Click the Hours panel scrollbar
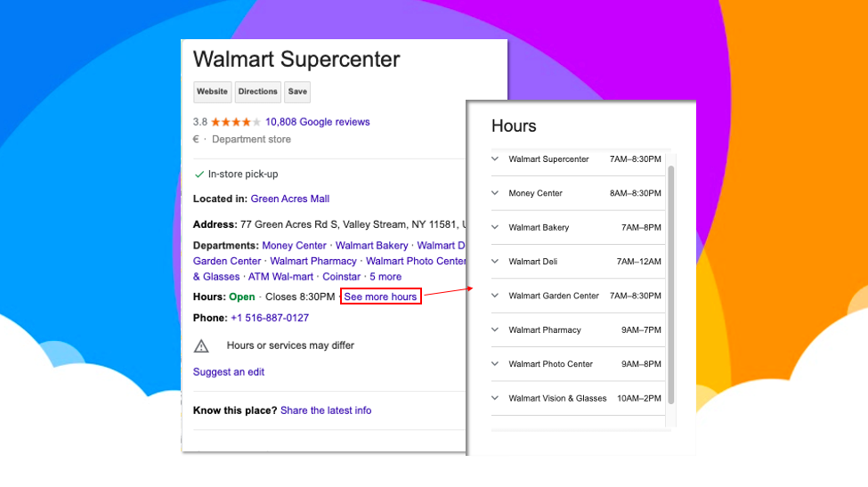Image resolution: width=868 pixels, height=487 pixels. [671, 285]
